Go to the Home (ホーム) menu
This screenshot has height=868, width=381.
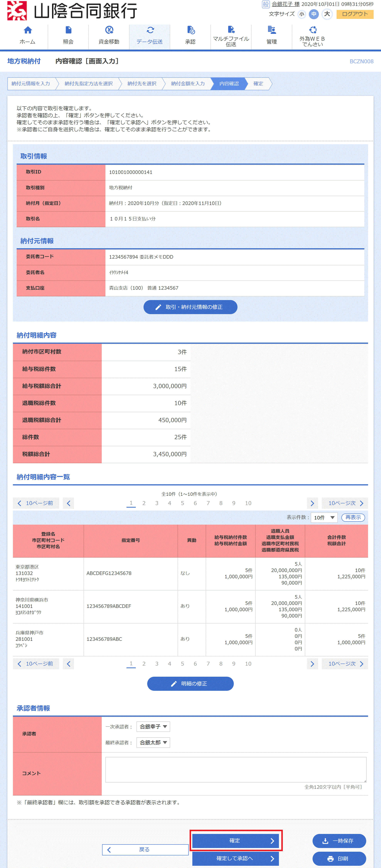[x=28, y=36]
